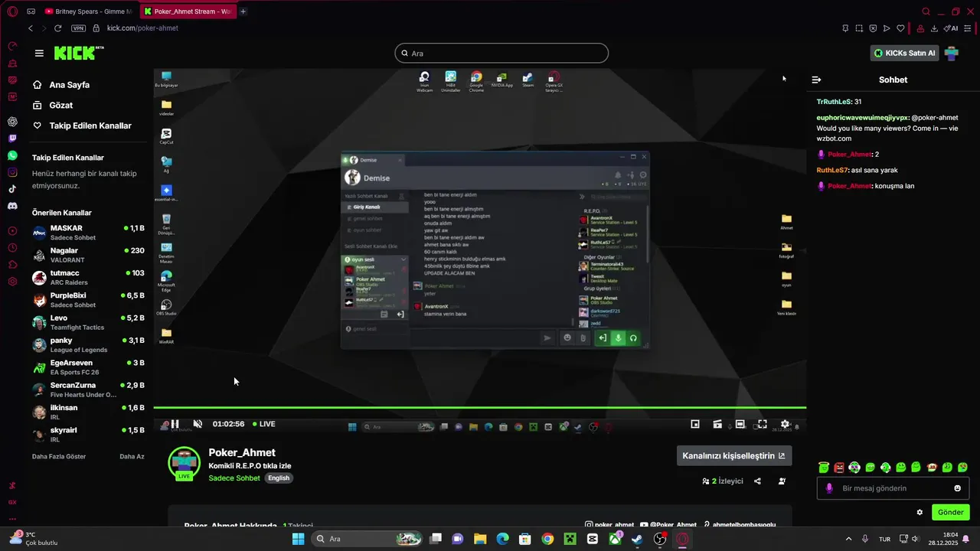The image size is (980, 551).
Task: Open Nagalar VALORANT channel
Action: [88, 255]
